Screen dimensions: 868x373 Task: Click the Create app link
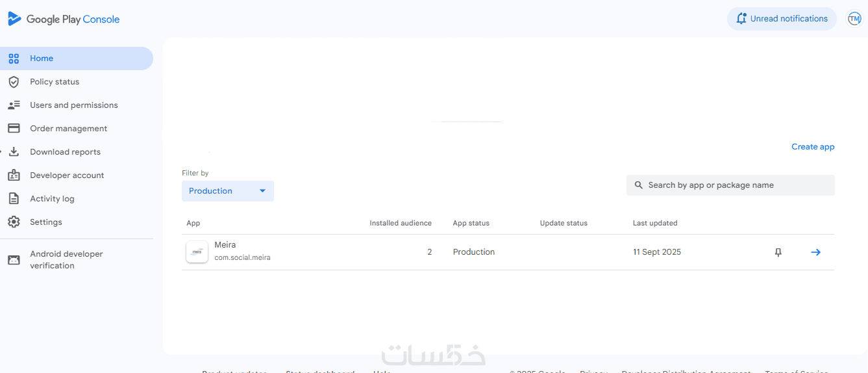tap(813, 147)
